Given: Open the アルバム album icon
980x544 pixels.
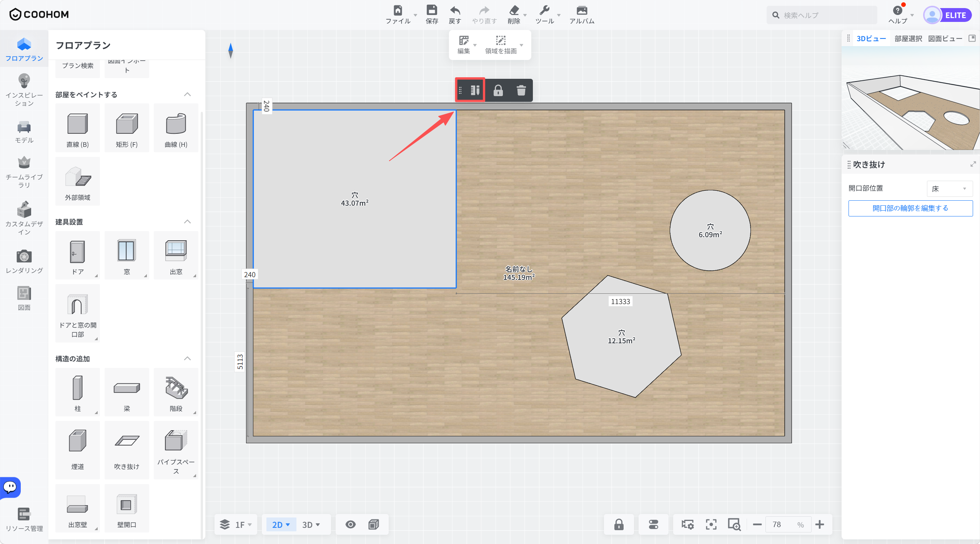Looking at the screenshot, I should (x=582, y=10).
